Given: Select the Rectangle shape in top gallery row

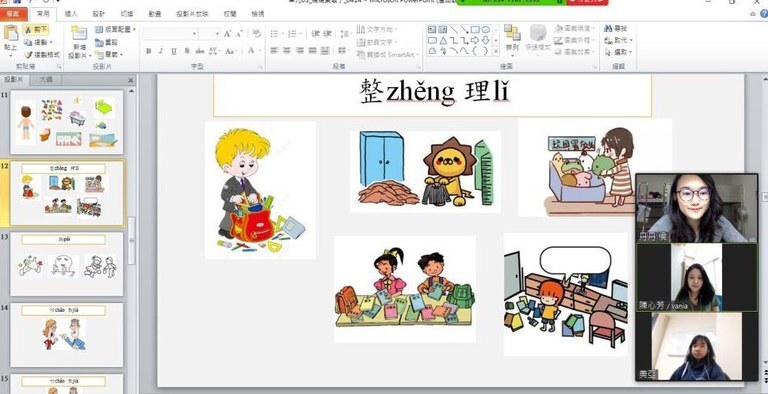Looking at the screenshot, I should 475,30.
